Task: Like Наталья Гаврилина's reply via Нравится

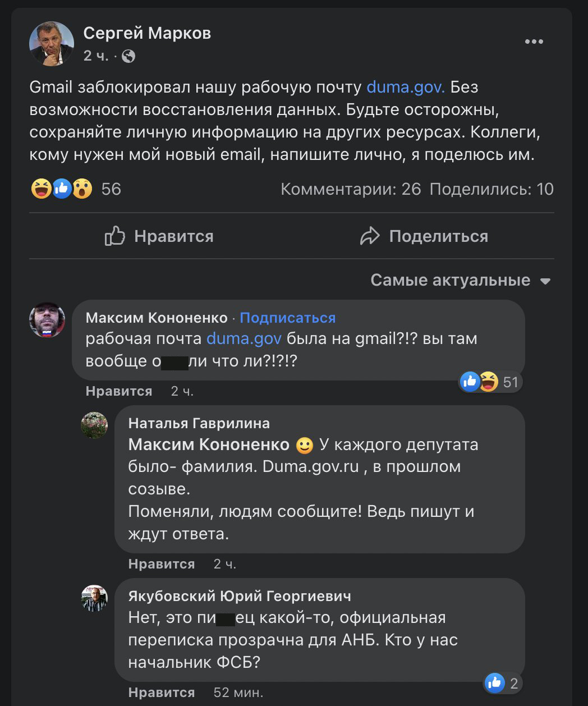Action: [x=162, y=564]
